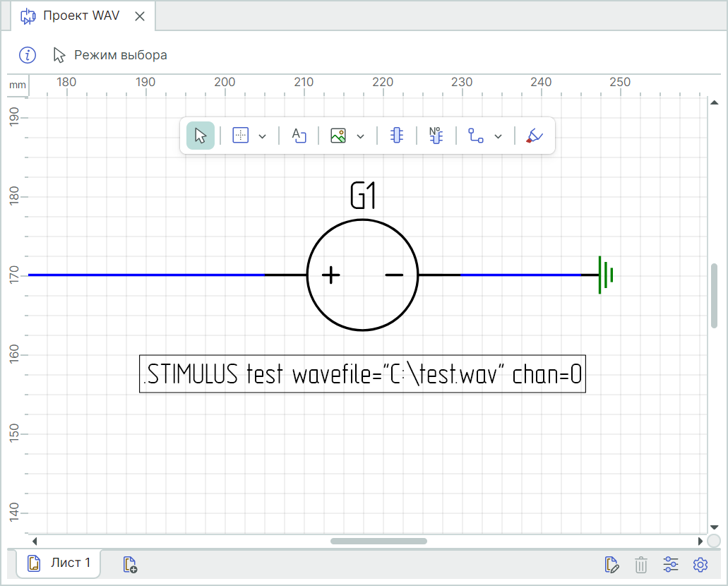Screen dimensions: 728x586
Task: Select the .STIMULUS directive text box
Action: coord(362,374)
